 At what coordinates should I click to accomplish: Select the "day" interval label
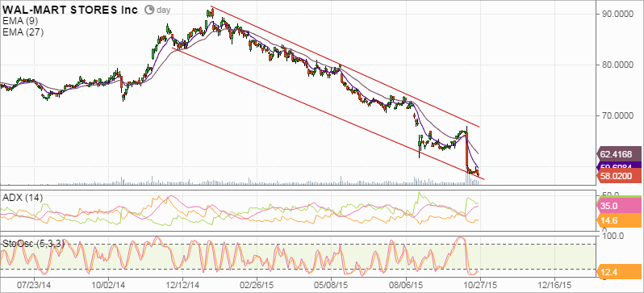[163, 10]
